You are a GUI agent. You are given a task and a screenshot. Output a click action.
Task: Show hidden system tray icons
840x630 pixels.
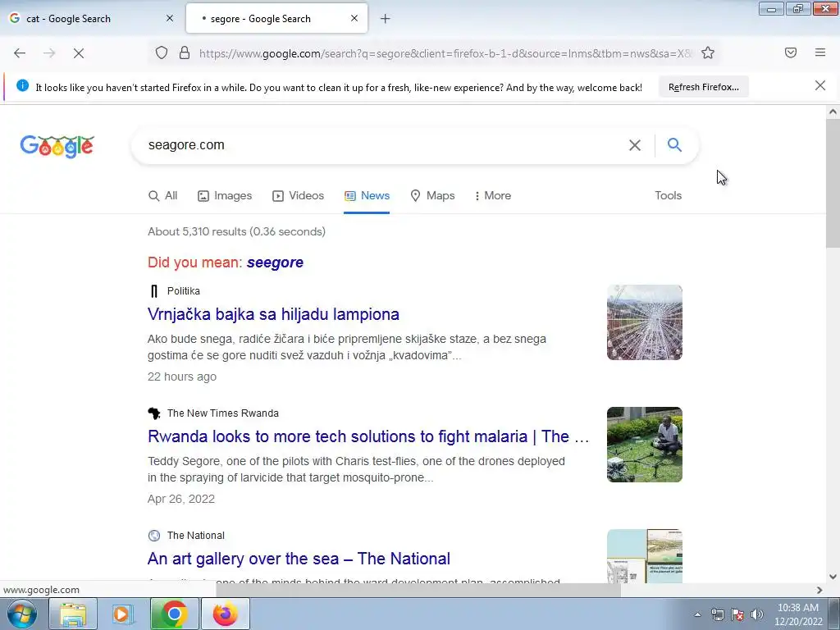pos(697,614)
